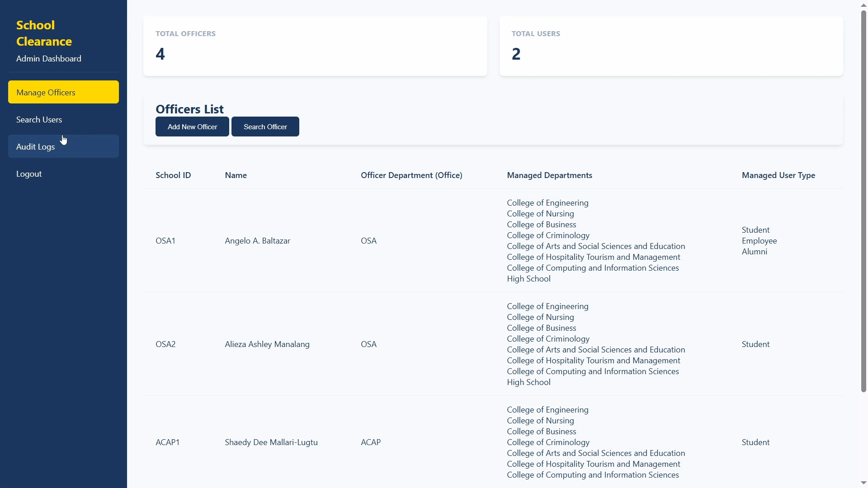Select the Total Officers summary card

click(315, 46)
